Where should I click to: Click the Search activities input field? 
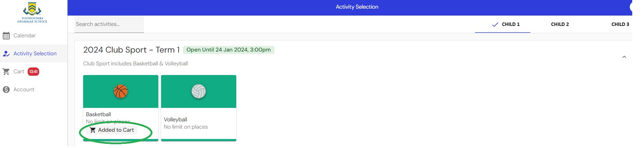(109, 24)
